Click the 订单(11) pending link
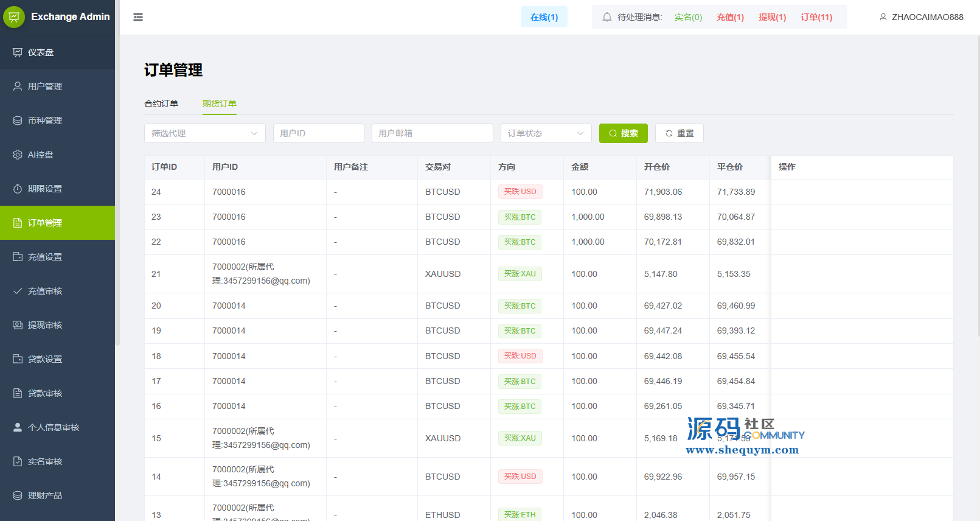This screenshot has height=521, width=980. pos(816,17)
